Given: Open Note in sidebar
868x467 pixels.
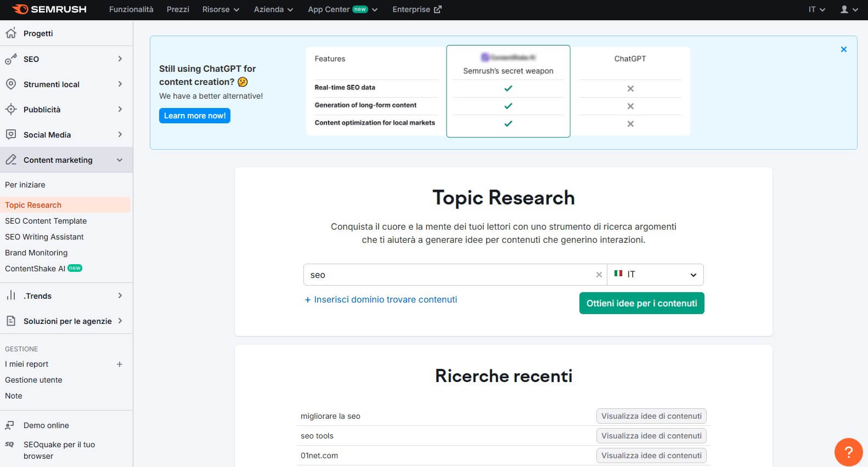Looking at the screenshot, I should click(14, 396).
